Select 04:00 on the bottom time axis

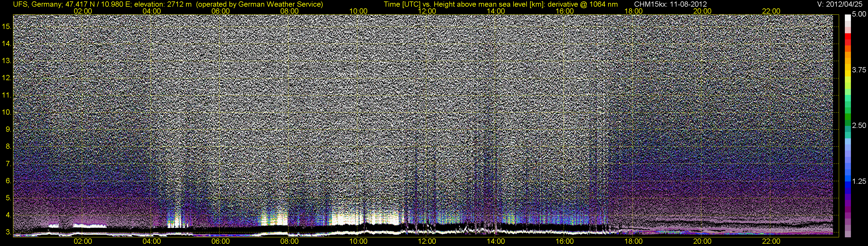152,241
